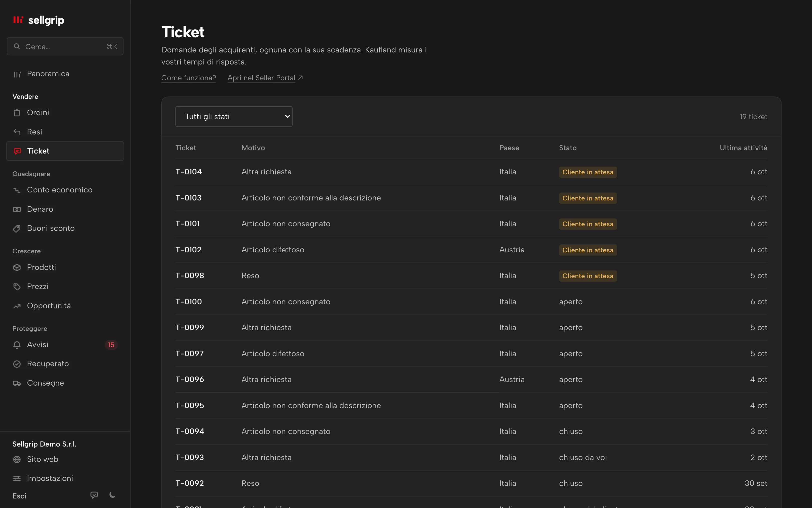Go to Panoramica in the sidebar
The image size is (812, 508).
pyautogui.click(x=65, y=74)
